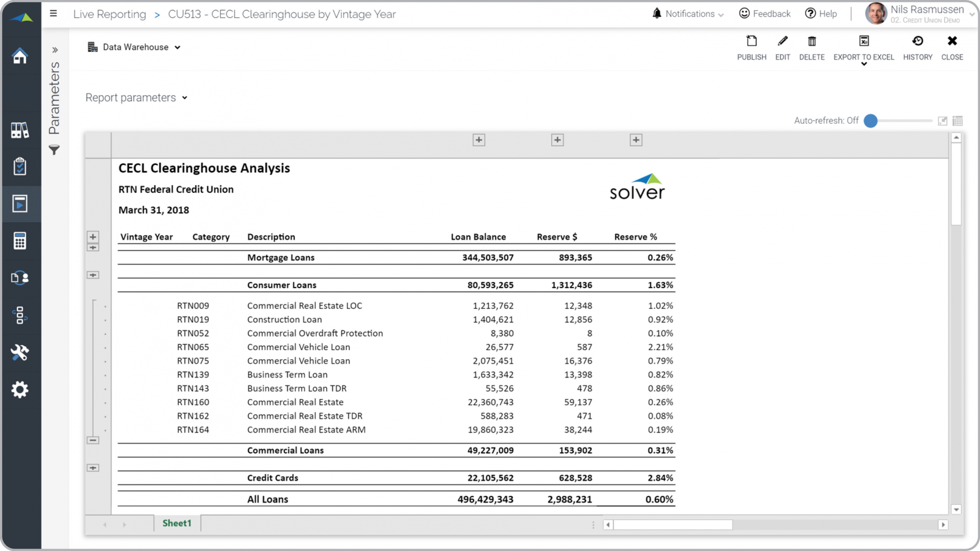Expand column group above Reserve %
The image size is (980, 551).
pyautogui.click(x=636, y=140)
